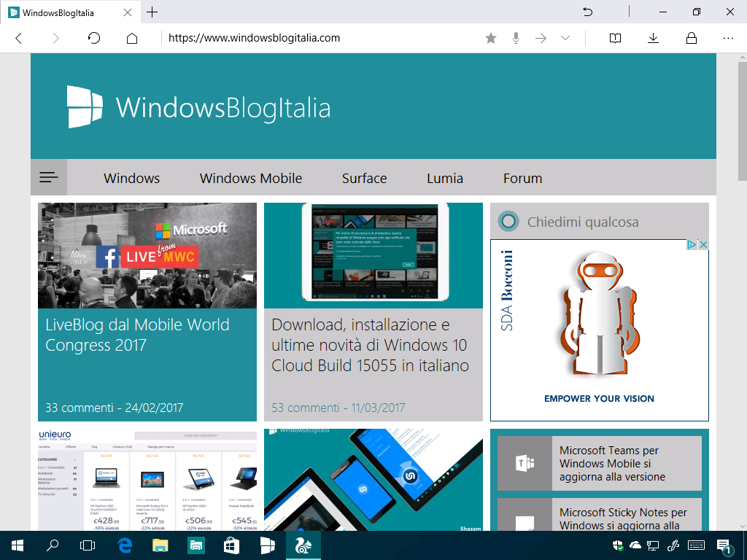Open the Windows Mobile navigation section
Image resolution: width=747 pixels, height=560 pixels.
(251, 178)
